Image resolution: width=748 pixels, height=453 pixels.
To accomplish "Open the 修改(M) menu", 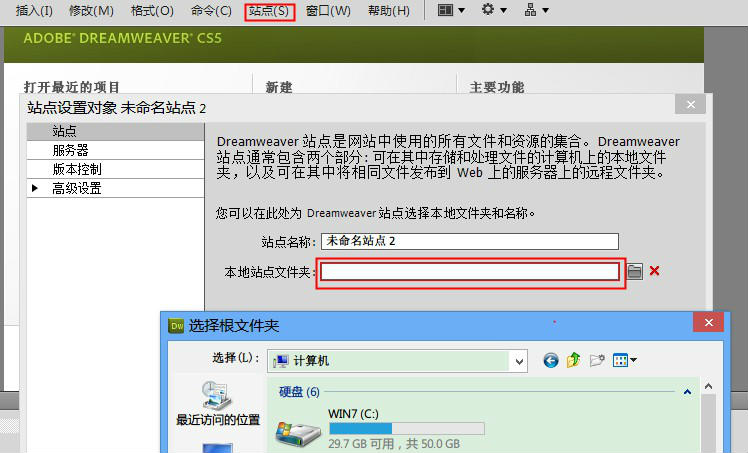I will (92, 10).
